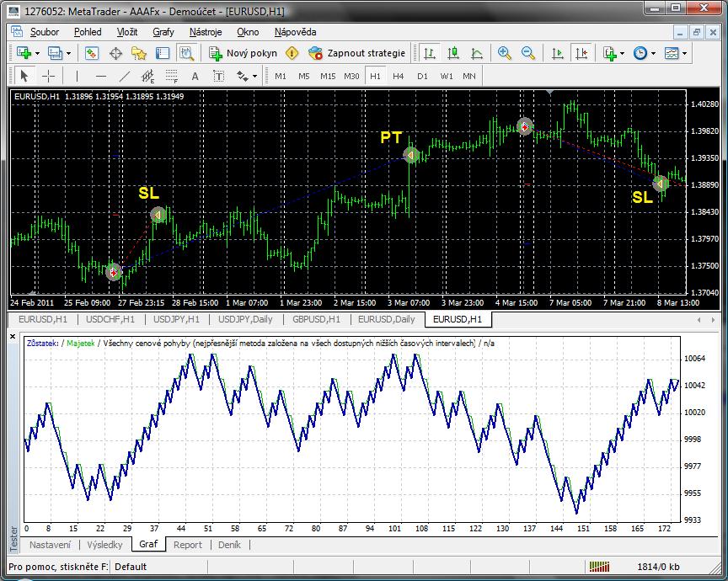
Task: Close the Tester panel with x
Action: (x=13, y=337)
